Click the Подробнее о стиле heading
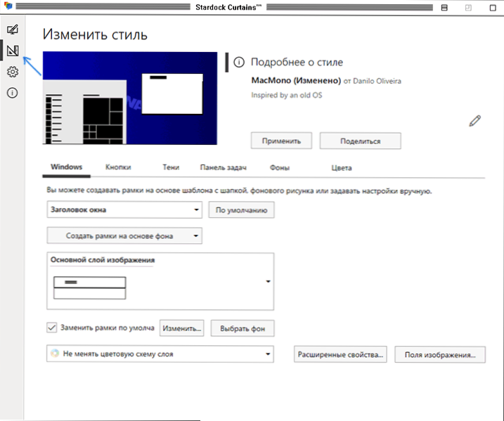 pos(297,62)
